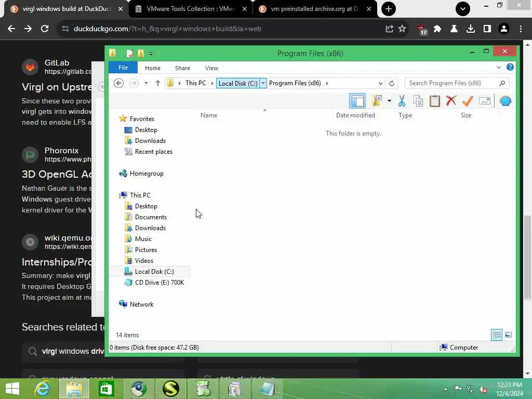Open the Quick Access Toolbar customize dropdown
The width and height of the screenshot is (532, 399).
[x=151, y=54]
